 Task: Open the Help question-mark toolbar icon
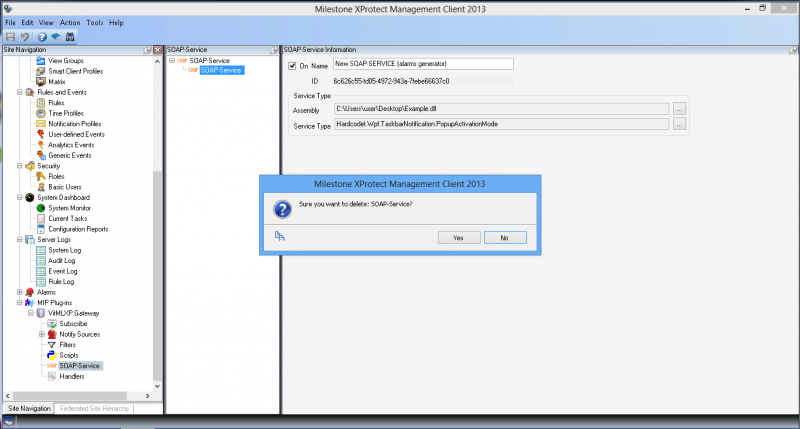click(42, 37)
